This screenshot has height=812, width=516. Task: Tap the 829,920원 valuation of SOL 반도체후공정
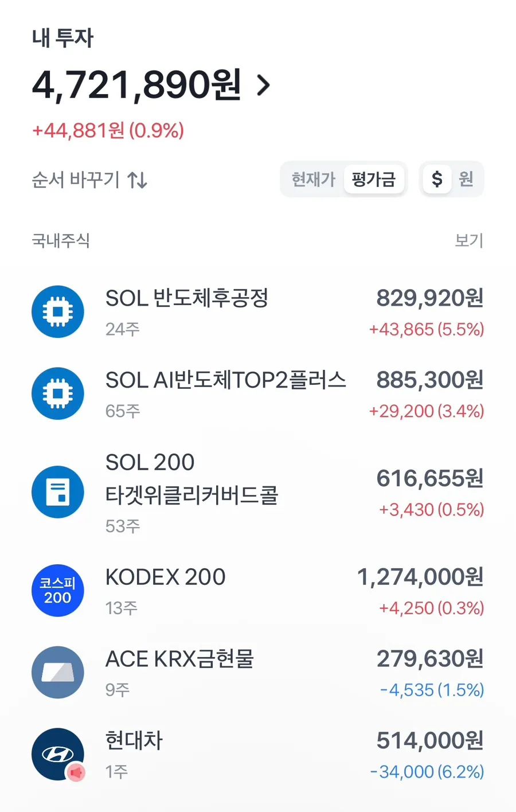tap(430, 298)
